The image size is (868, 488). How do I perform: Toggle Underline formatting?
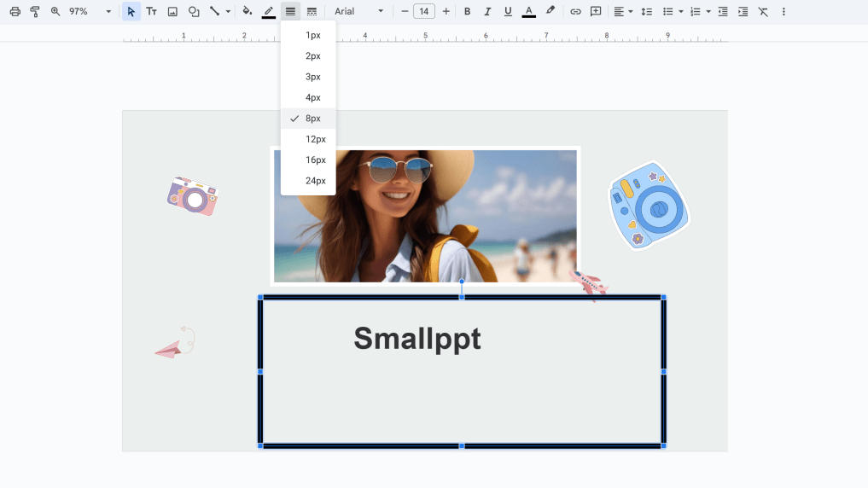[508, 11]
